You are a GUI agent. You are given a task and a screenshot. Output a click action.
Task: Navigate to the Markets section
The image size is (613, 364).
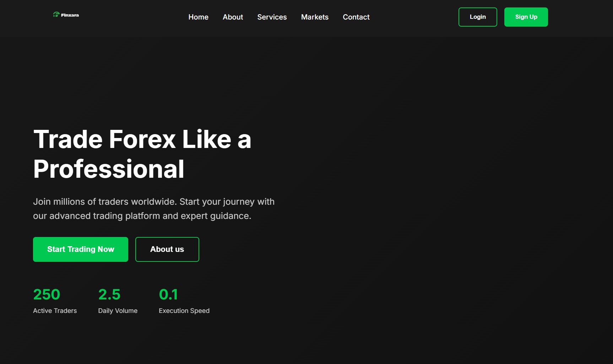[315, 17]
